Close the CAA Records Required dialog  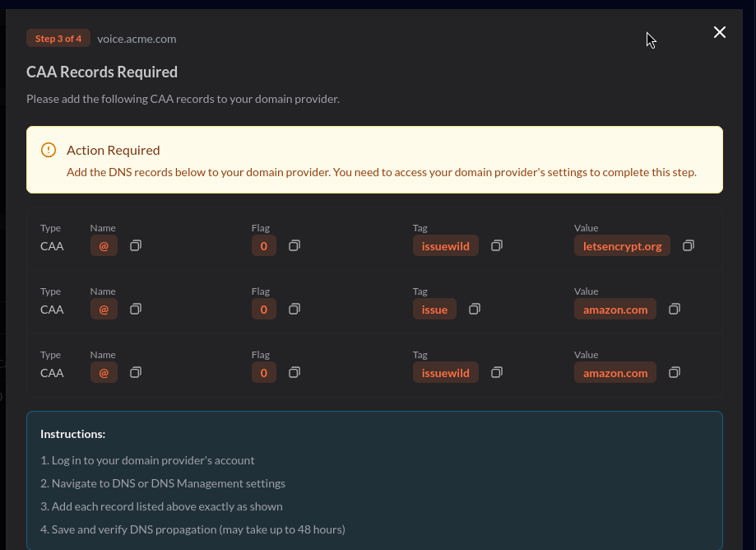(x=720, y=32)
